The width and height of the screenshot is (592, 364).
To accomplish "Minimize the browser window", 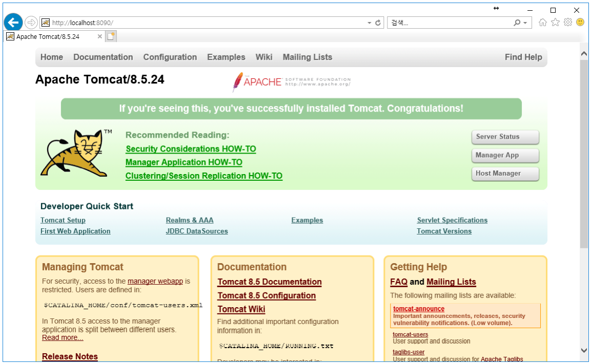I will 530,10.
